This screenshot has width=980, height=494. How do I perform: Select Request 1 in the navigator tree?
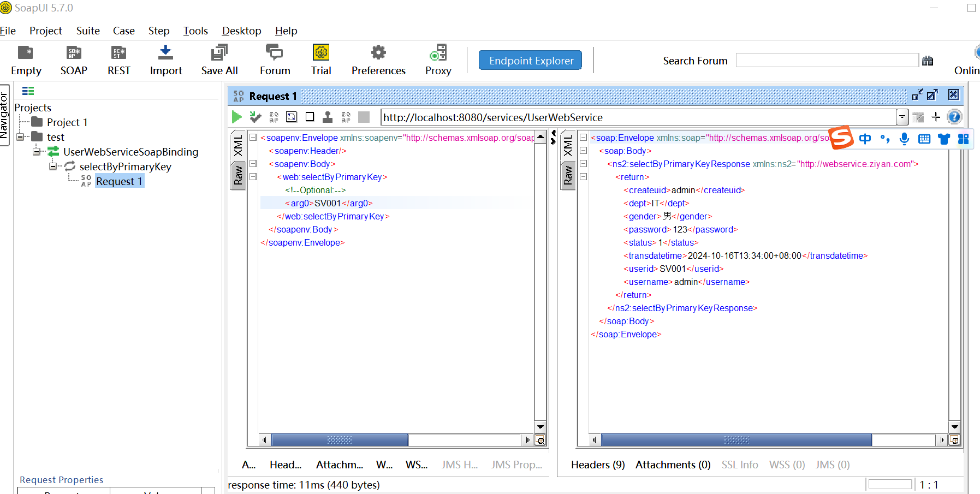119,181
